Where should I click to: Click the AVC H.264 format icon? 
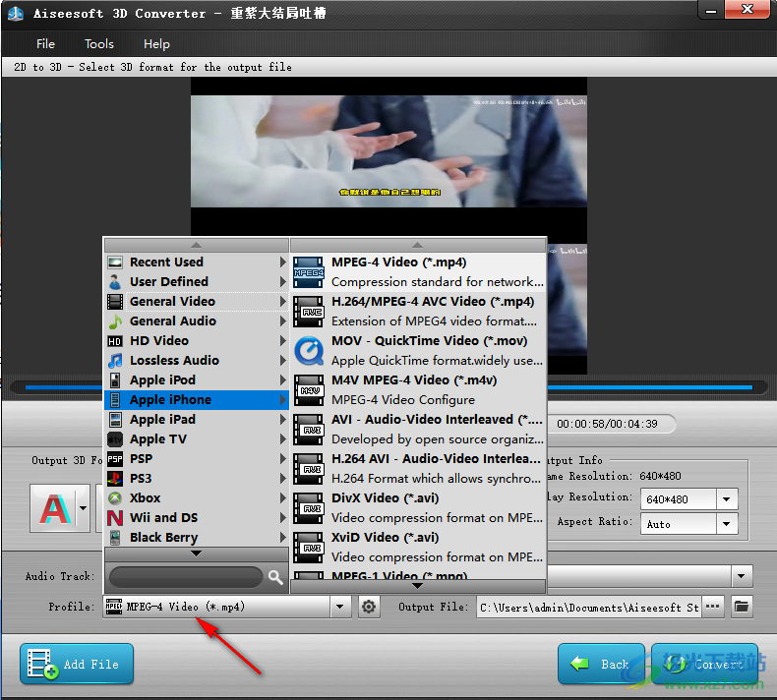click(308, 312)
